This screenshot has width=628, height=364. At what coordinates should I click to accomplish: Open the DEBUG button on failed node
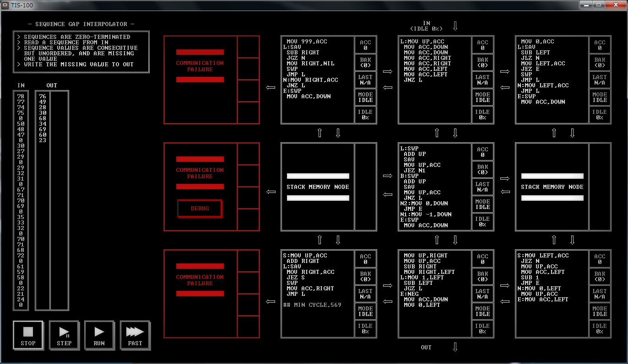[200, 209]
